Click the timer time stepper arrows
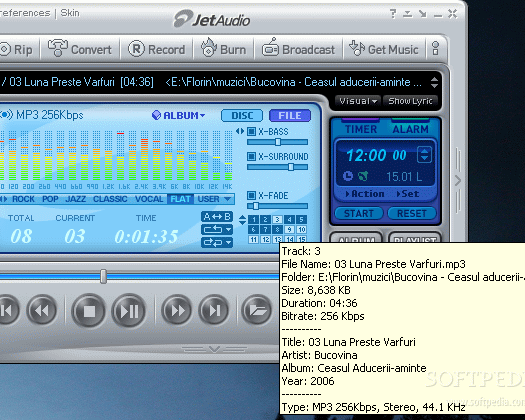The height and width of the screenshot is (420, 525). [x=424, y=155]
